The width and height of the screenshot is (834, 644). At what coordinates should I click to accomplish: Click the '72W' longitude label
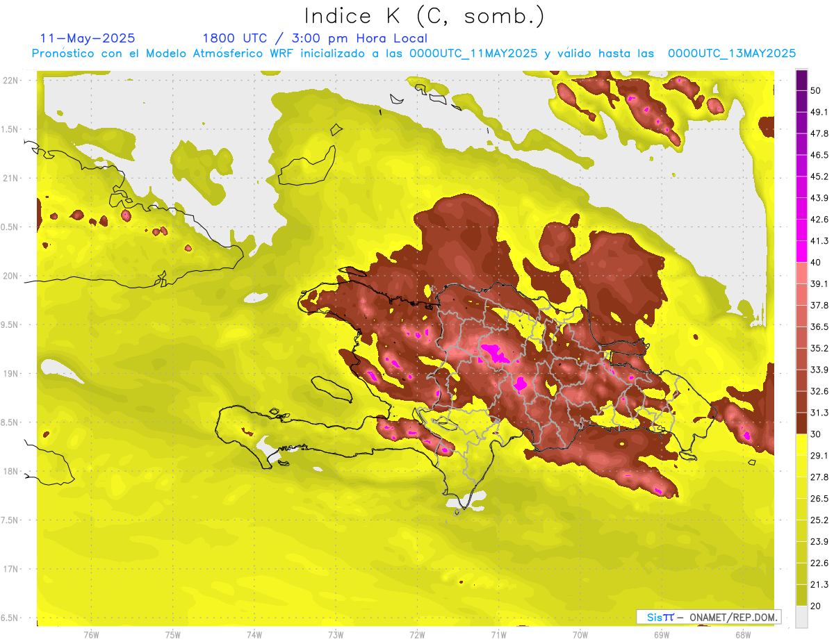(417, 635)
